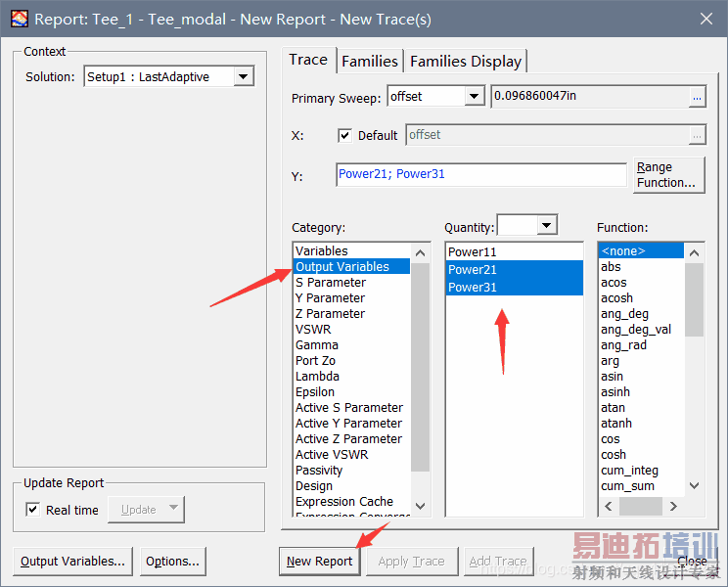
Task: Expand the Primary Sweep offset dropdown
Action: tap(475, 97)
